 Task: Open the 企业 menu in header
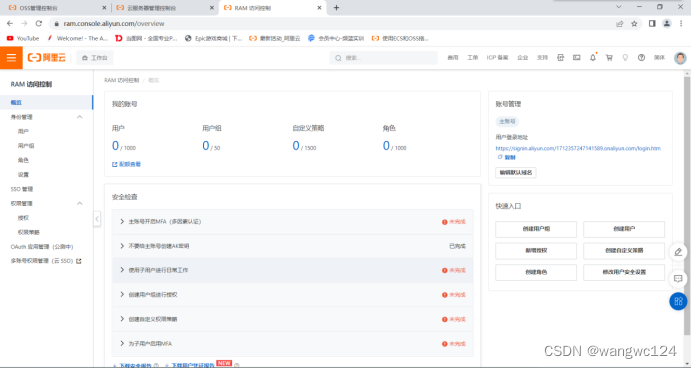[x=523, y=58]
